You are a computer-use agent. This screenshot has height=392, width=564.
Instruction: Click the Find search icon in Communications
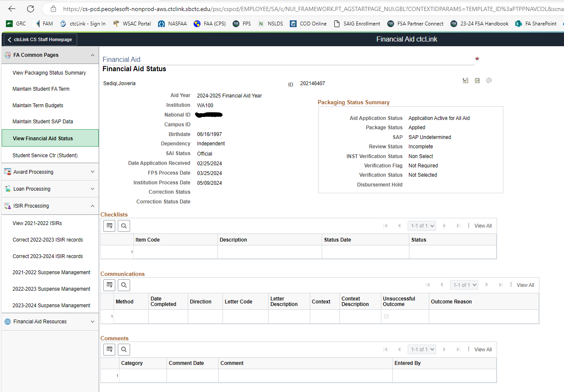click(x=124, y=285)
